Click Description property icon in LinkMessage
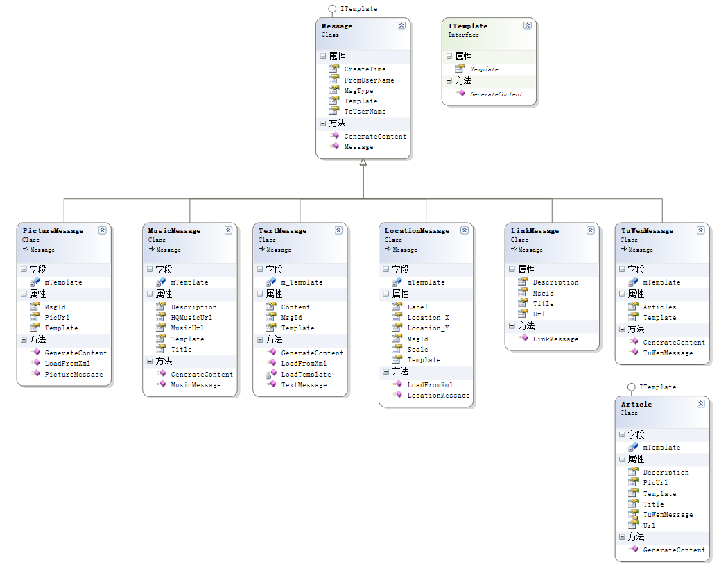The width and height of the screenshot is (728, 569). point(523,282)
